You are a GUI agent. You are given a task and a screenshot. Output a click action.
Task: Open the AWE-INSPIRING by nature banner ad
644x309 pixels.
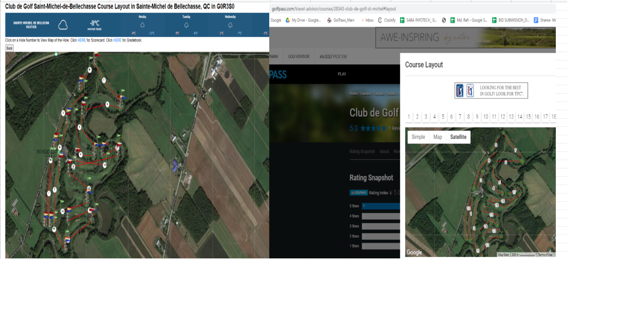tap(465, 38)
